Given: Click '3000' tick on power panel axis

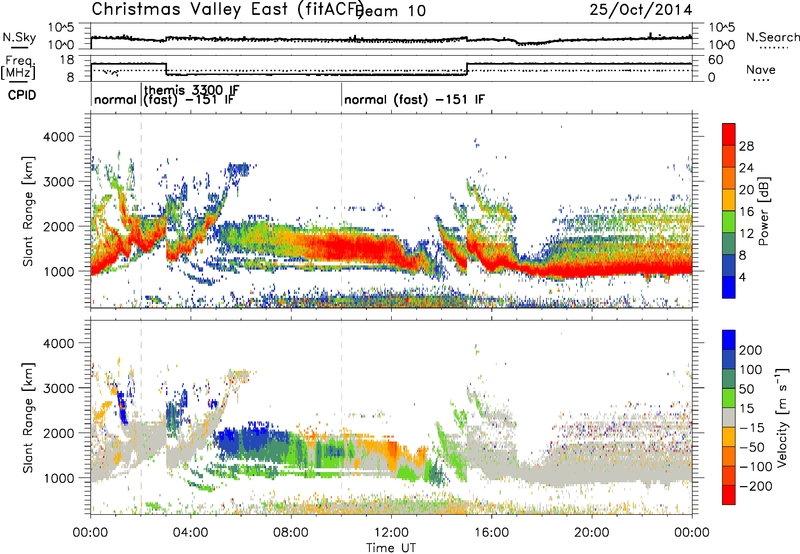Looking at the screenshot, I should pos(58,182).
